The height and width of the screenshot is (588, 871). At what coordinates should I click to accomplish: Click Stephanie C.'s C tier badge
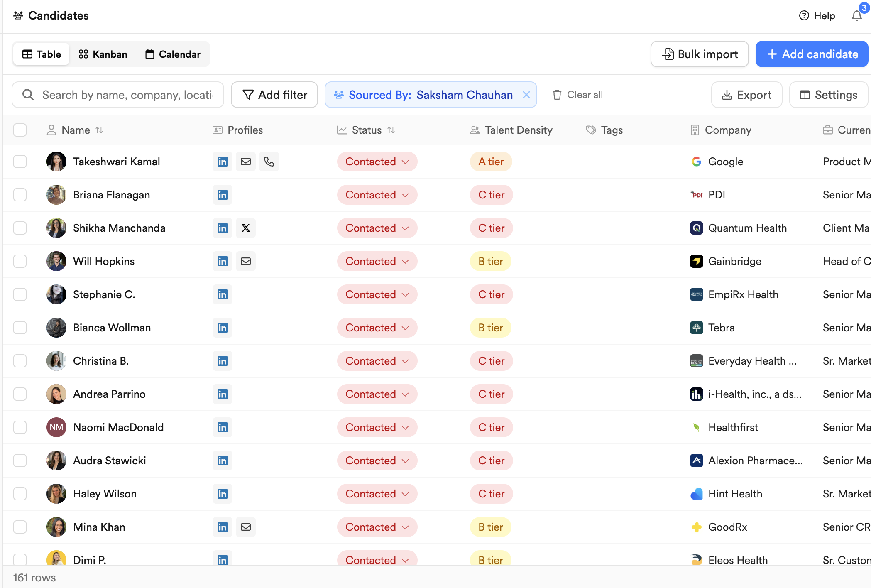[x=492, y=294]
